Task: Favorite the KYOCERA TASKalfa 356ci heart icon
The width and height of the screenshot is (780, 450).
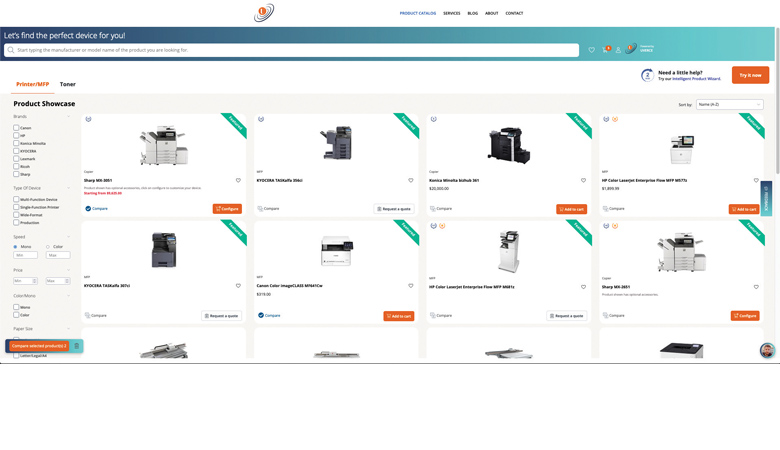Action: [x=411, y=180]
